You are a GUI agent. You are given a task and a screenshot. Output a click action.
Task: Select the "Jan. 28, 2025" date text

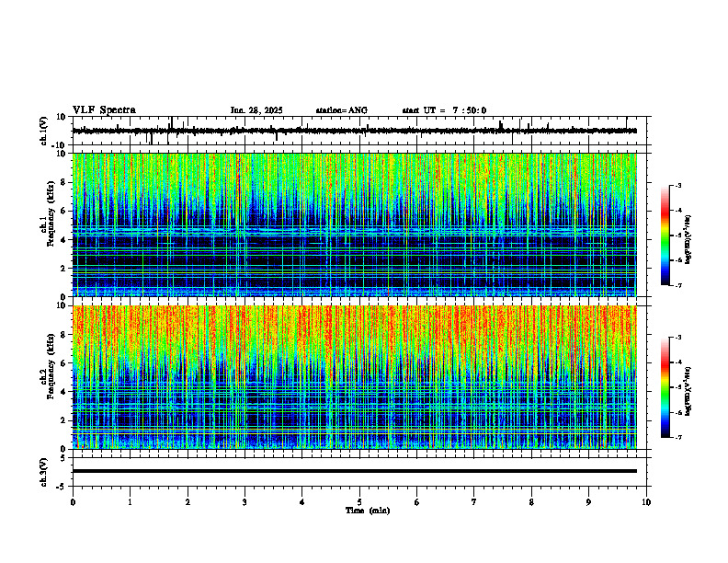256,110
